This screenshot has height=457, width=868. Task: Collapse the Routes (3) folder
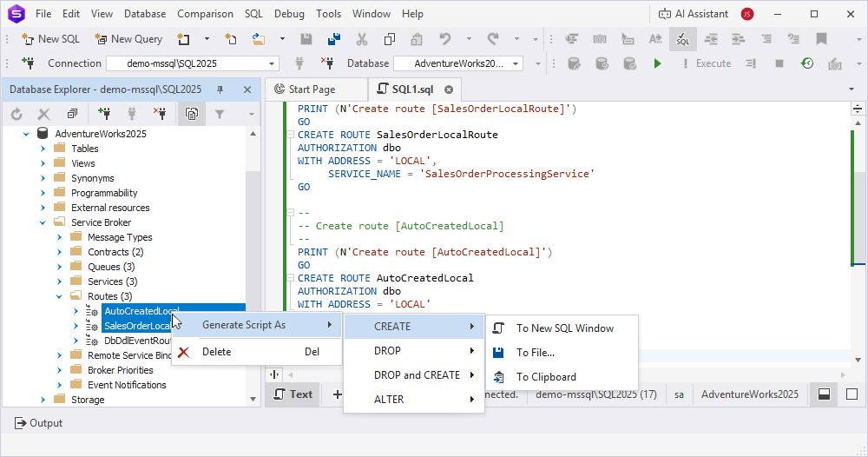pyautogui.click(x=59, y=296)
